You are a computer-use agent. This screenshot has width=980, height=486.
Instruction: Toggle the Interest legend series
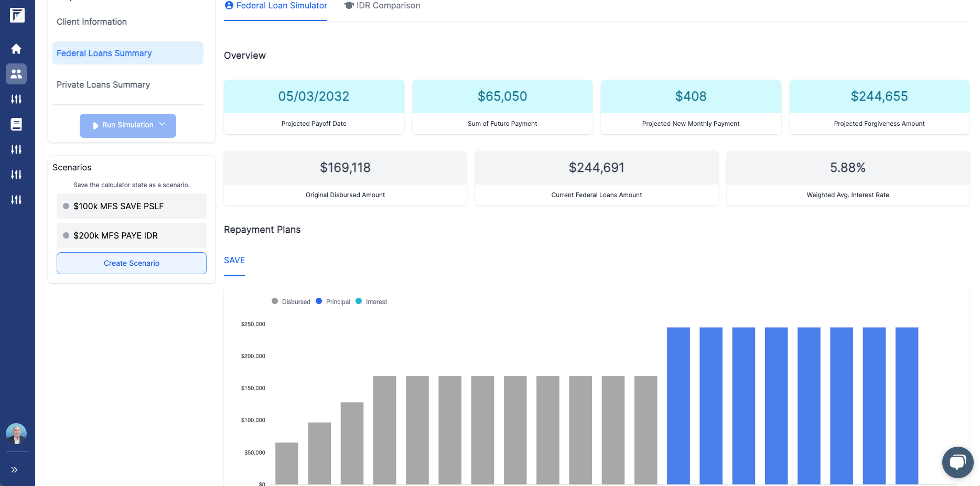coord(371,301)
